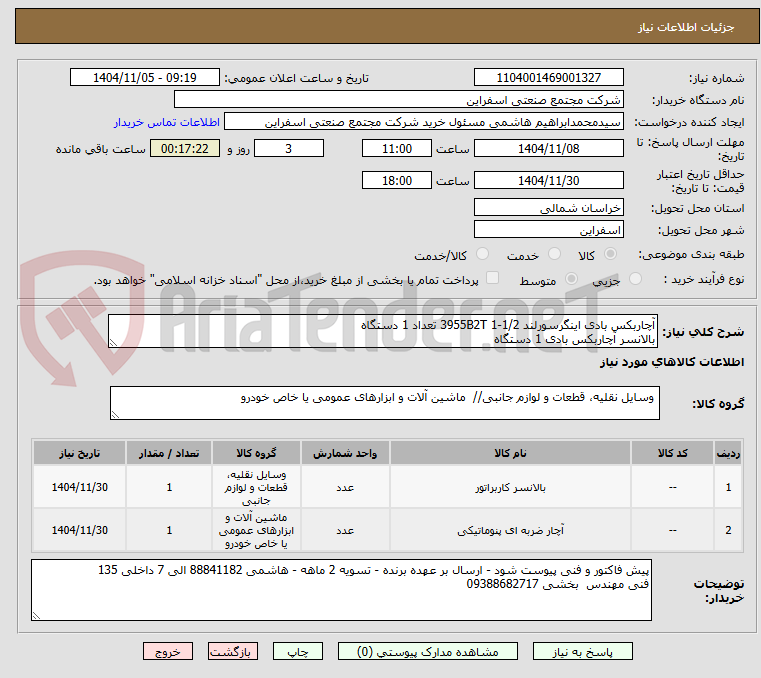
Task: Click the buyer name field شرکت مجتمع صنعتی اسفراین
Action: 398,100
